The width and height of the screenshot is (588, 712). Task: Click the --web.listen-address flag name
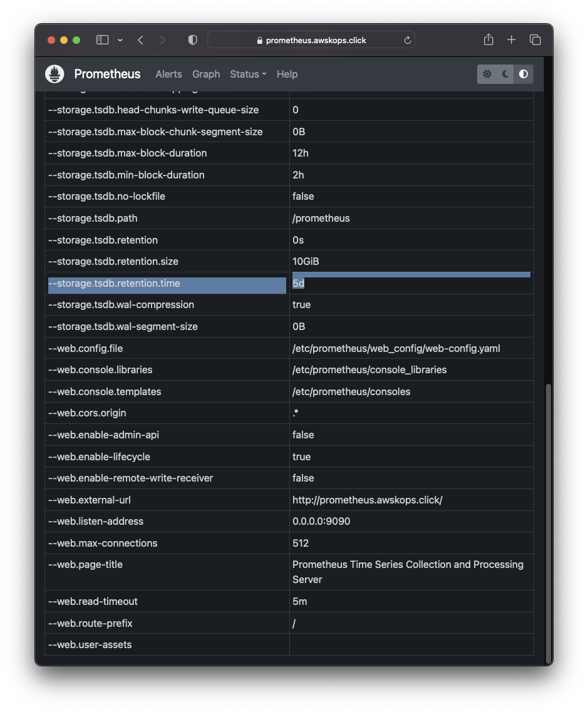click(x=96, y=521)
